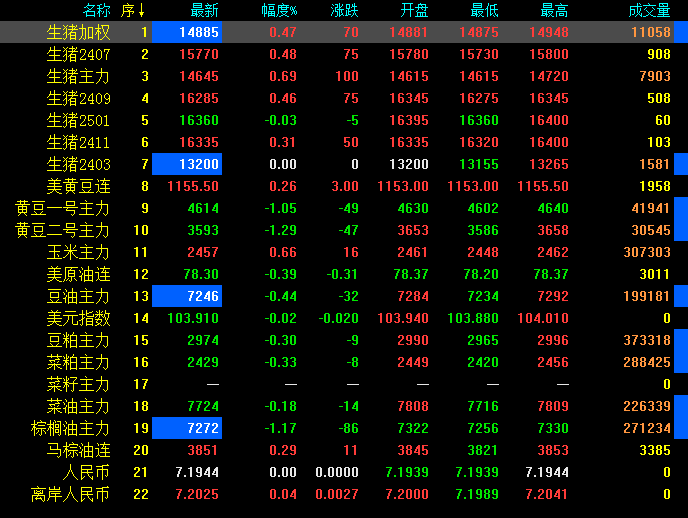Click the 开盘 column header

tap(414, 10)
